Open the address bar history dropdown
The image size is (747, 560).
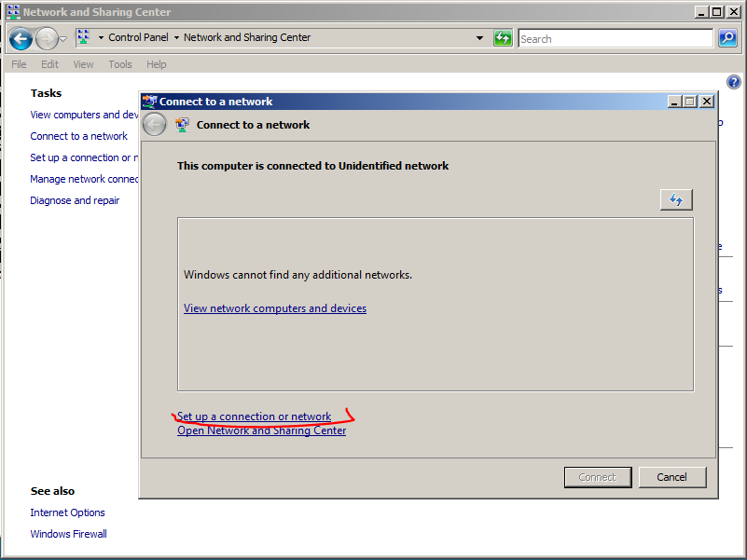[479, 37]
